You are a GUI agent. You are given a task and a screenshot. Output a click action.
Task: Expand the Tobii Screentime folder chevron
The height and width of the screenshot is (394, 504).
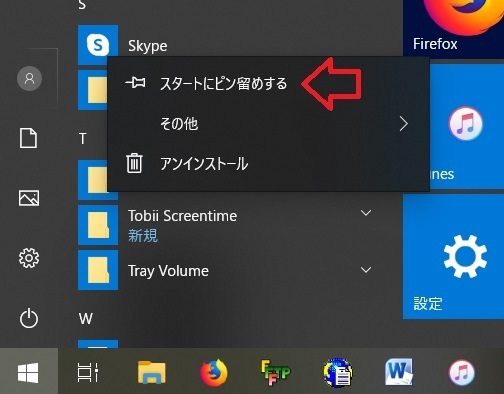tap(366, 213)
